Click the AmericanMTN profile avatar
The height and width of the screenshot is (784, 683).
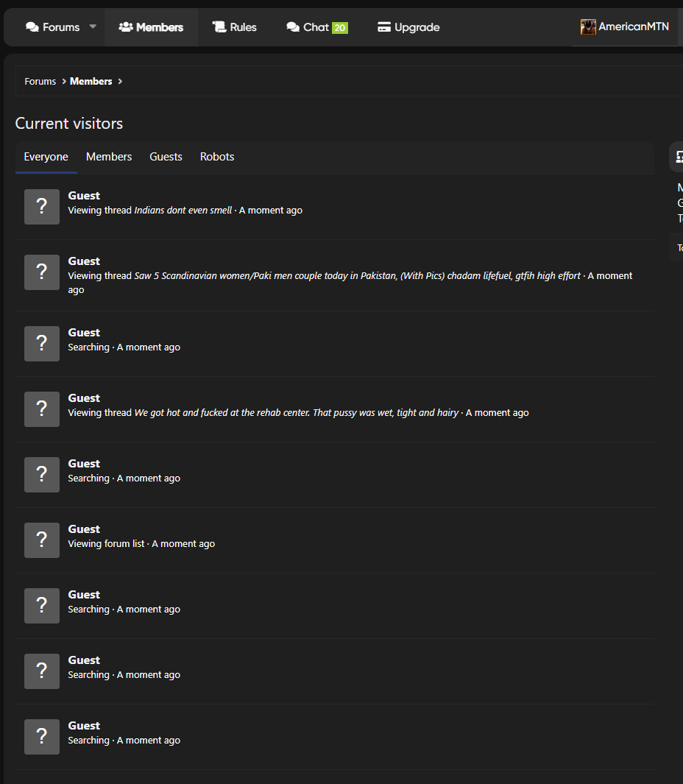(588, 27)
